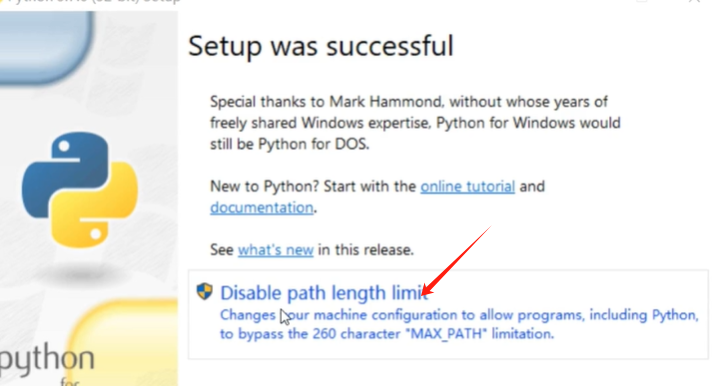This screenshot has width=717, height=386.
Task: Click the 'in this release' text
Action: tap(366, 250)
